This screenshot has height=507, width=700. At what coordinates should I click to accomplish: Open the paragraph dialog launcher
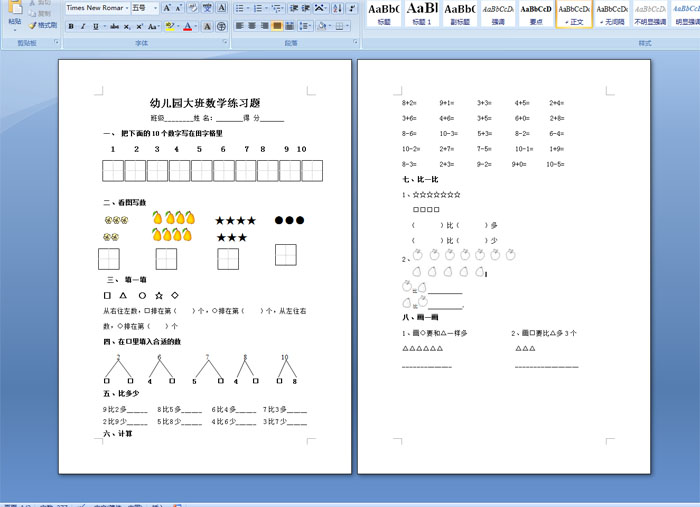click(355, 42)
